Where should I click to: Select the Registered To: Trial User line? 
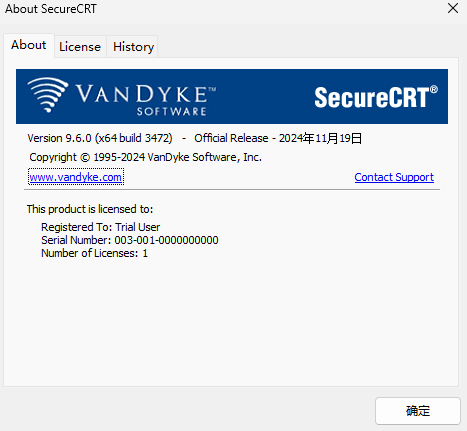[100, 227]
